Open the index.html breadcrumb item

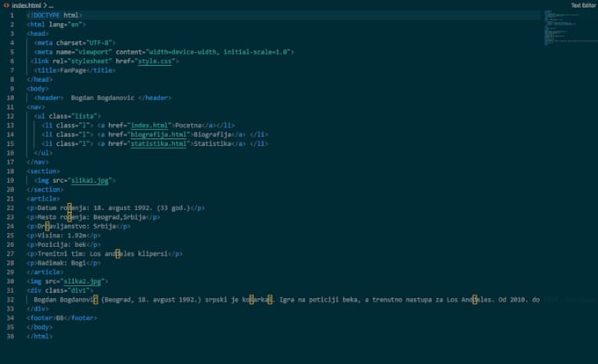pos(26,5)
